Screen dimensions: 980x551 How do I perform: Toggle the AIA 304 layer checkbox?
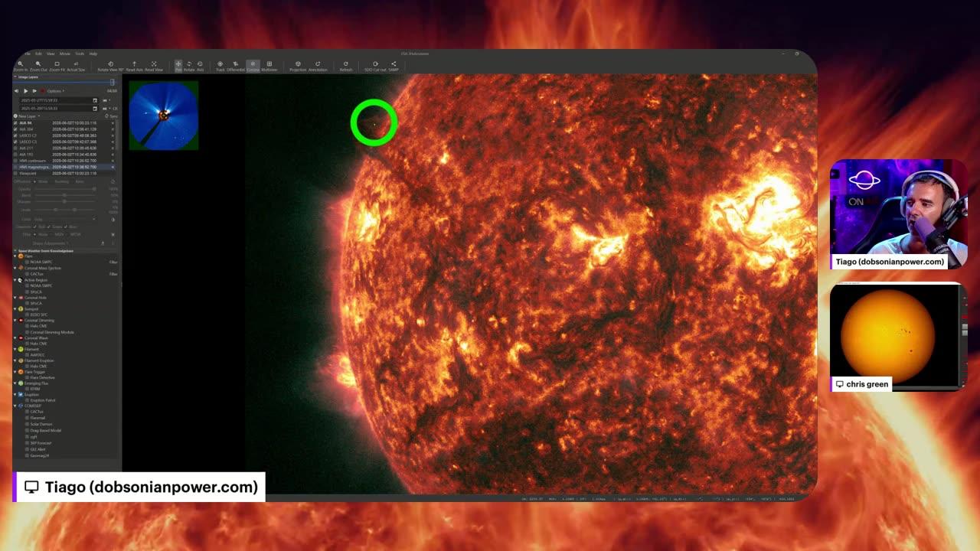[x=15, y=129]
